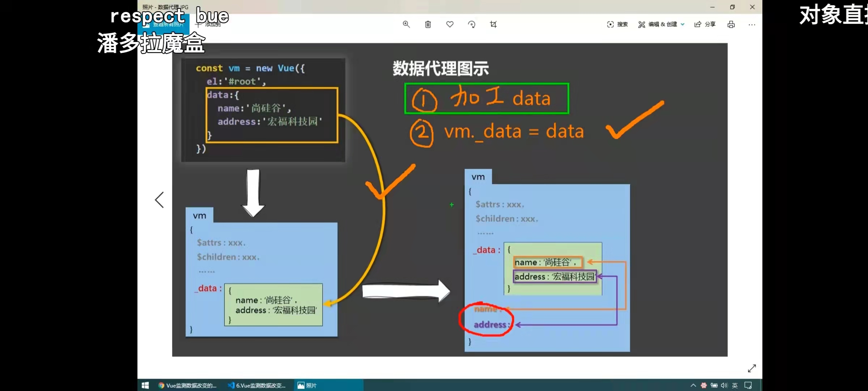Toggle the 英 input language indicator
This screenshot has width=868, height=391.
[735, 386]
